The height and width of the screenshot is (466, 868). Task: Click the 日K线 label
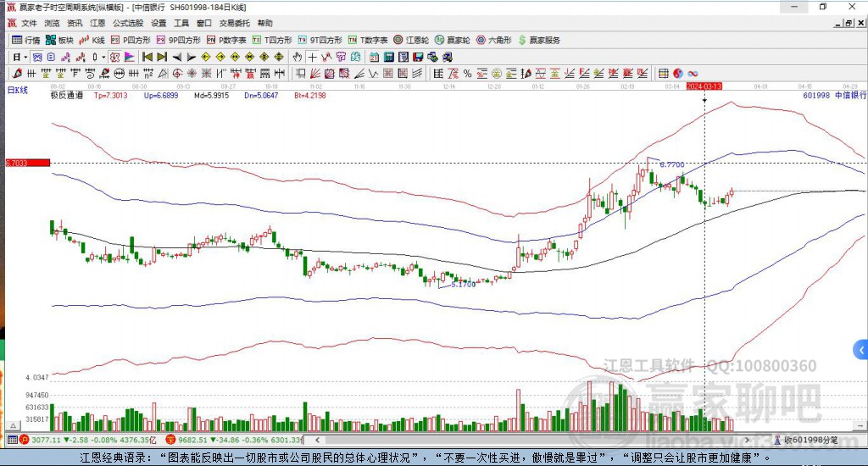pos(18,90)
